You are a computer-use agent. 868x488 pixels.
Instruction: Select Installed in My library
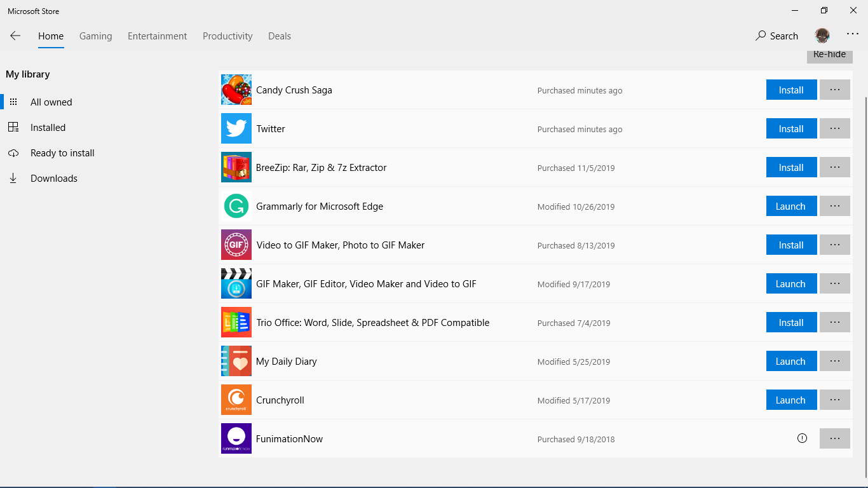pos(48,127)
